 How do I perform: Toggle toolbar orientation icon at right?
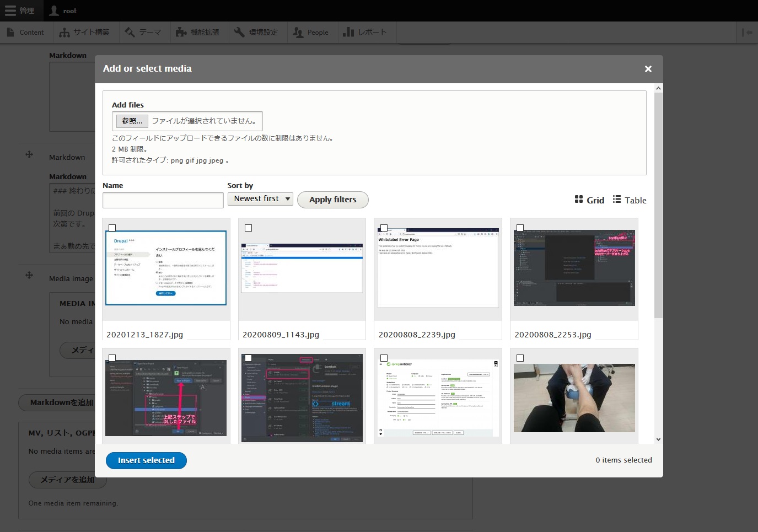pyautogui.click(x=747, y=33)
